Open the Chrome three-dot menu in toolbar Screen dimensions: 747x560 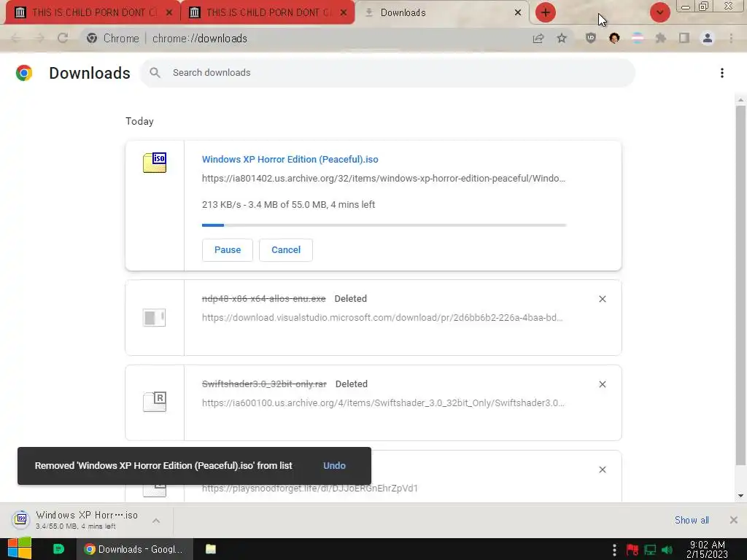731,38
